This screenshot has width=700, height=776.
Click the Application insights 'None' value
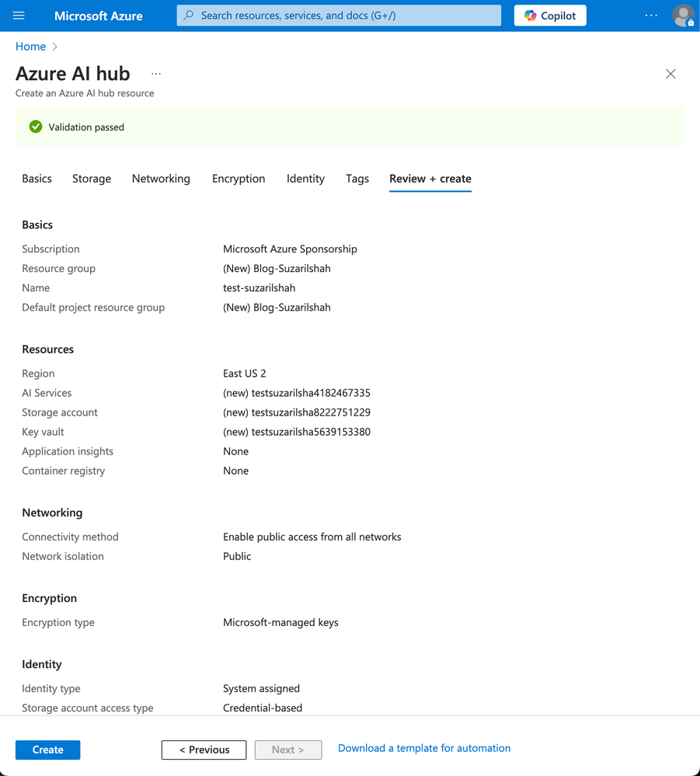click(x=235, y=451)
